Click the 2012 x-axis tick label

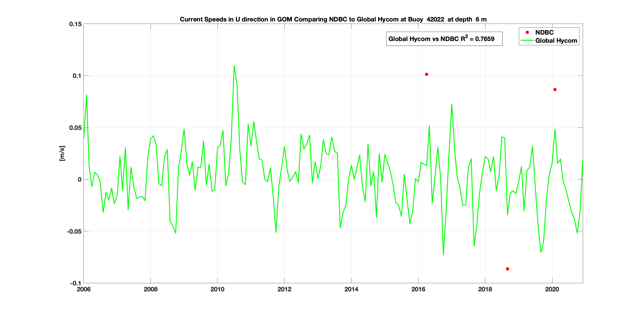coord(284,289)
